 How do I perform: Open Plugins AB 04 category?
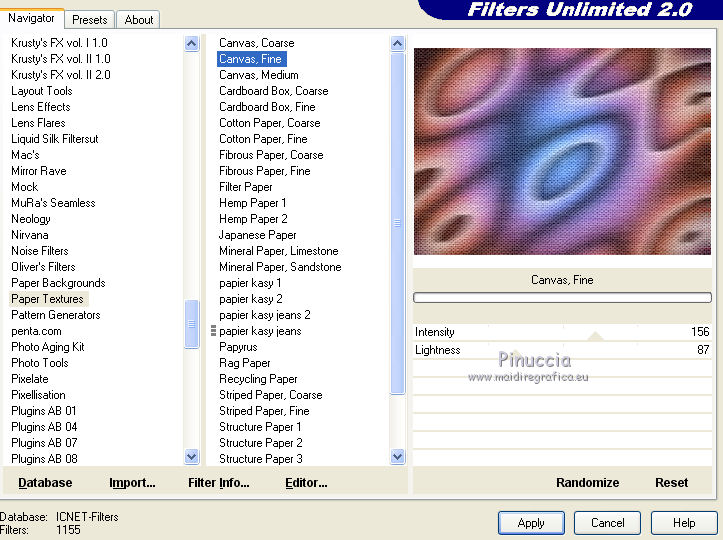tap(44, 427)
